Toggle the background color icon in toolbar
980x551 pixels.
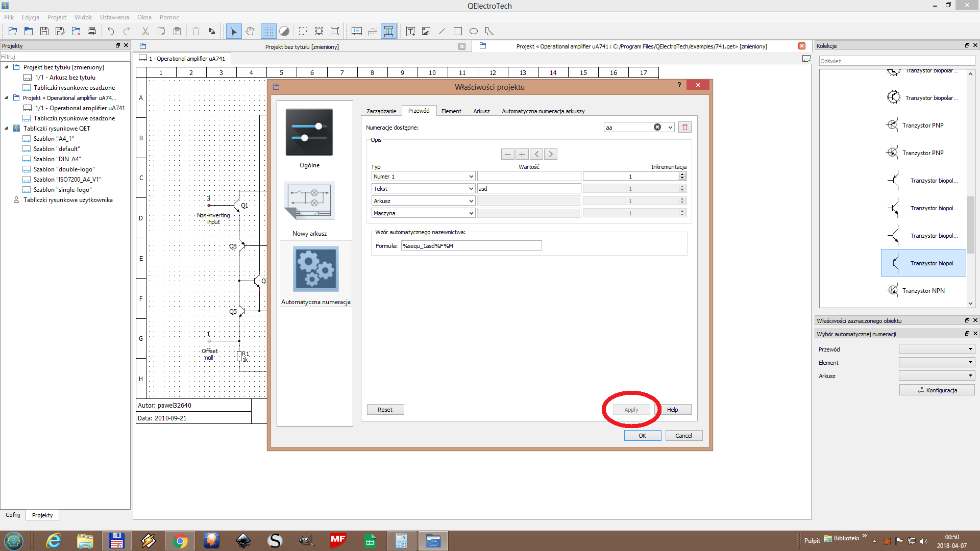coord(284,32)
